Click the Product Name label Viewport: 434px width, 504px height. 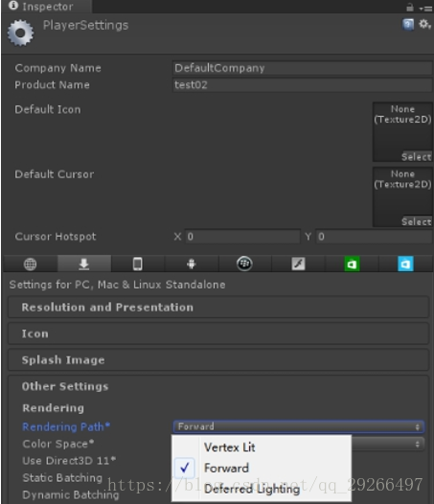tap(52, 85)
